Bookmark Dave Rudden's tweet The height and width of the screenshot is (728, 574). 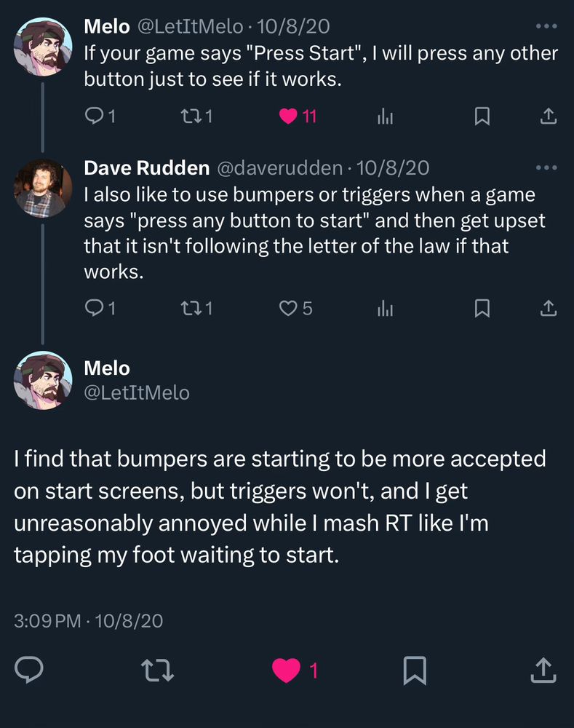click(481, 309)
